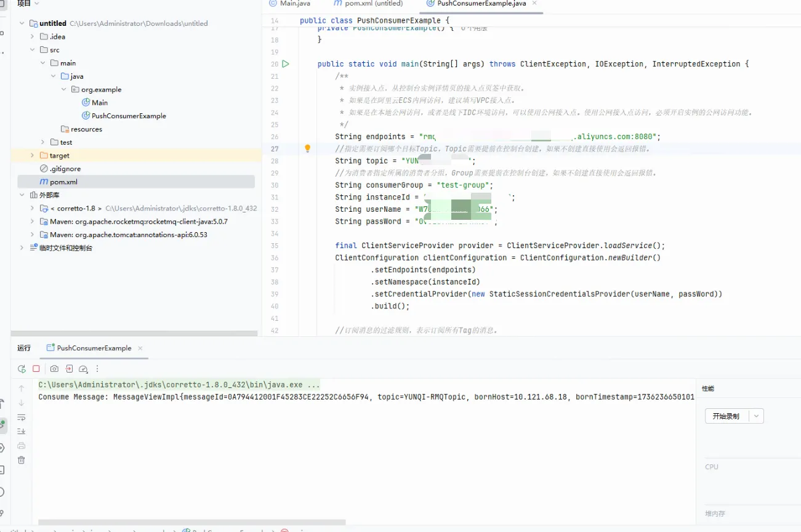Click the CPU label in performance panel
801x532 pixels.
[x=712, y=467]
